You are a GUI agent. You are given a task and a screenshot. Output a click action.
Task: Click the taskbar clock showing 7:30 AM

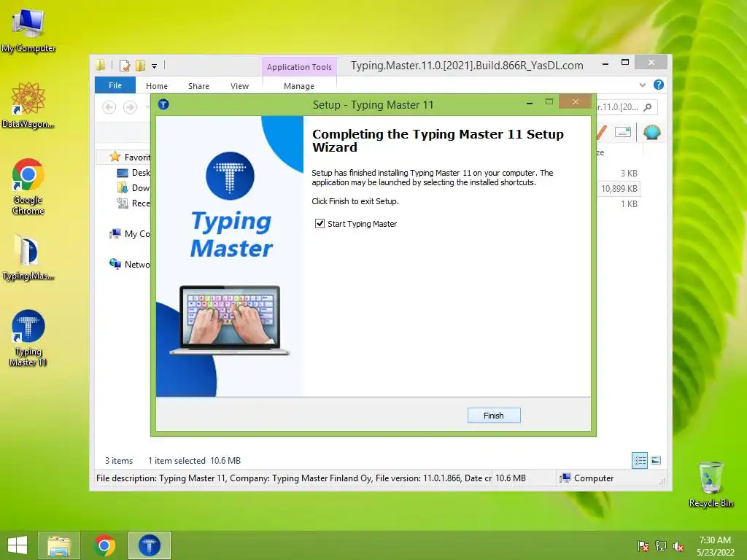tap(715, 545)
